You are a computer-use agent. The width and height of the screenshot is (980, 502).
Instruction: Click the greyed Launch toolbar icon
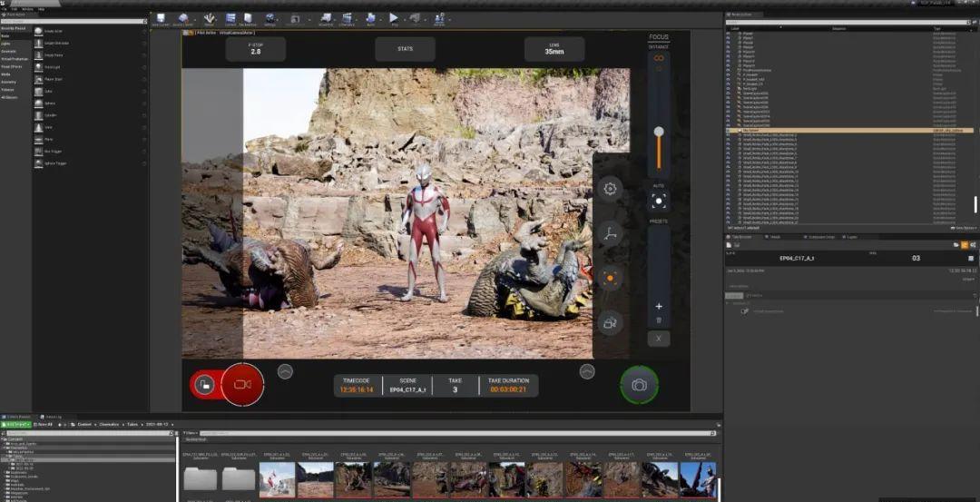click(415, 19)
